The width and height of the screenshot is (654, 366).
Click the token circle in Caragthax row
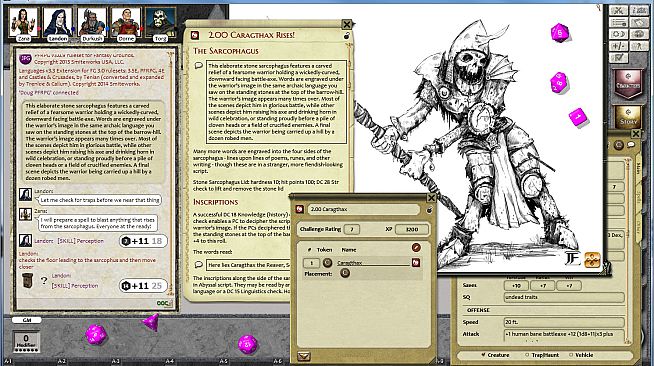(327, 263)
